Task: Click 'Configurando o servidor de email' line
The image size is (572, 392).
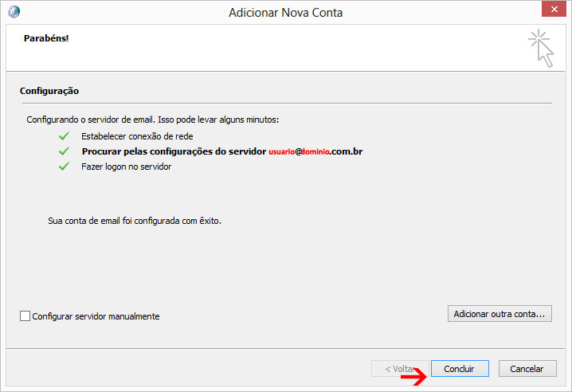Action: 152,120
